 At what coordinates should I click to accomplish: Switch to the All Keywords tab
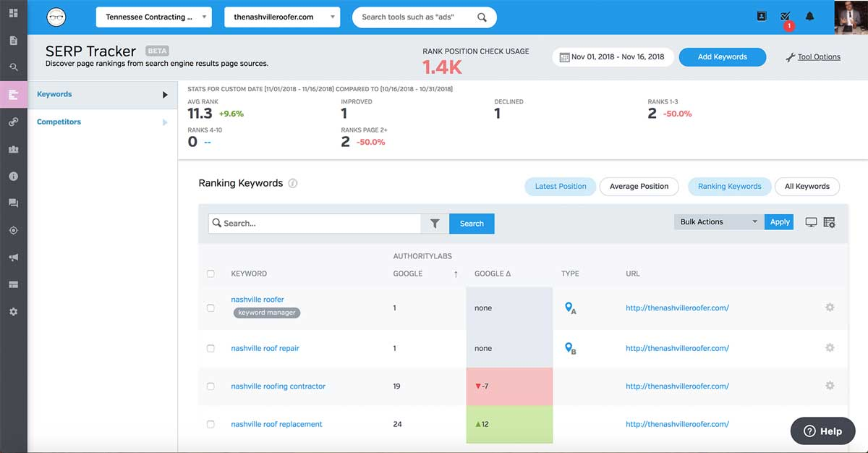click(807, 186)
